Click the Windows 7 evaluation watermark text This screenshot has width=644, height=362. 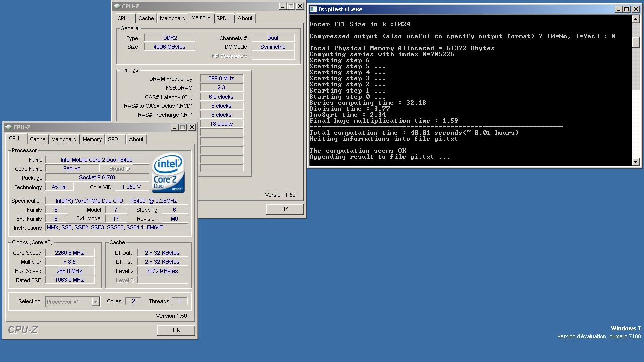coord(599,332)
